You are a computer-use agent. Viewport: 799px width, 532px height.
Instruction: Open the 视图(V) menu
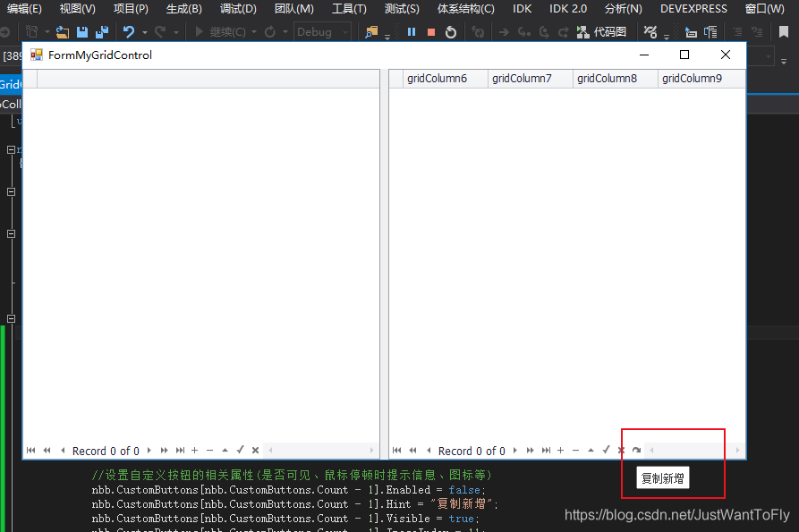tap(78, 9)
